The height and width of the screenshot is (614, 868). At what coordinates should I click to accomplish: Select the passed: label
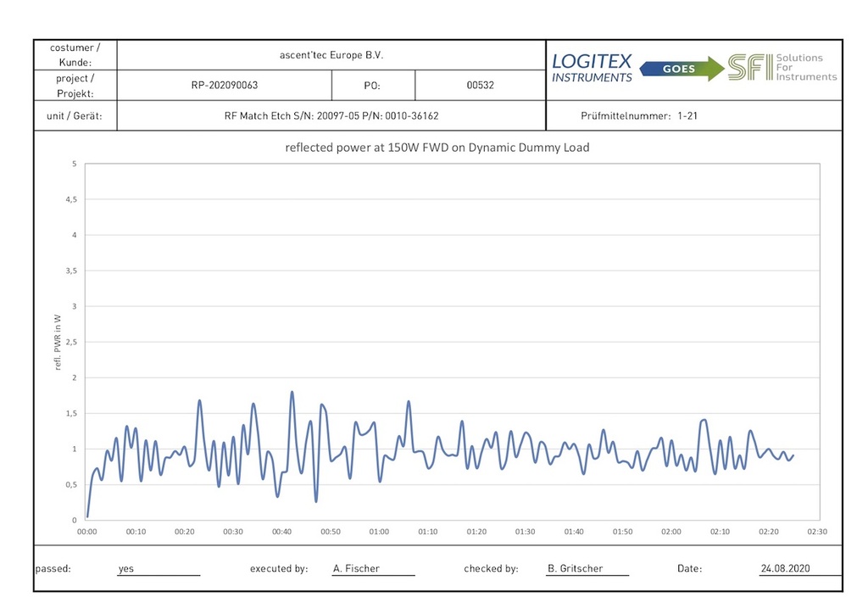[x=53, y=568]
